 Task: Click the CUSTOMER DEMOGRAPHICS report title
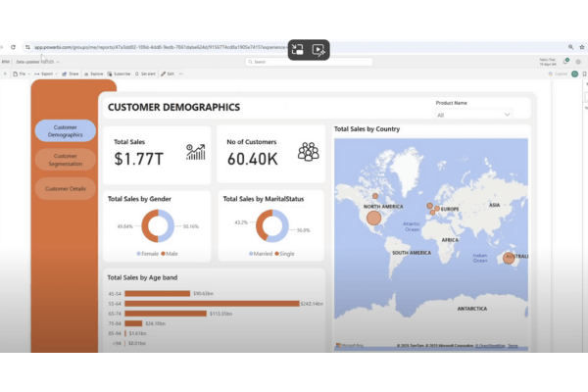tap(174, 107)
